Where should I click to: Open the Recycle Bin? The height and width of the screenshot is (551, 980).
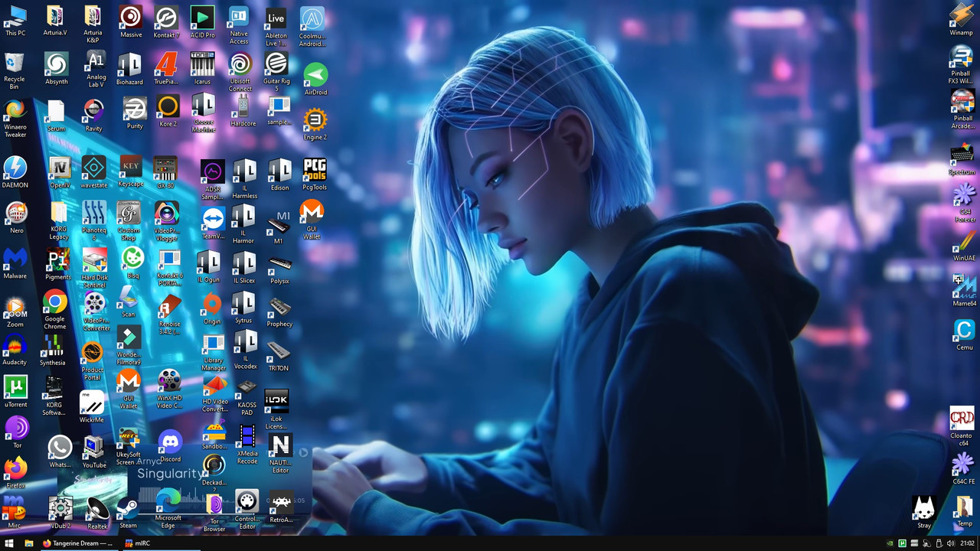click(x=15, y=61)
